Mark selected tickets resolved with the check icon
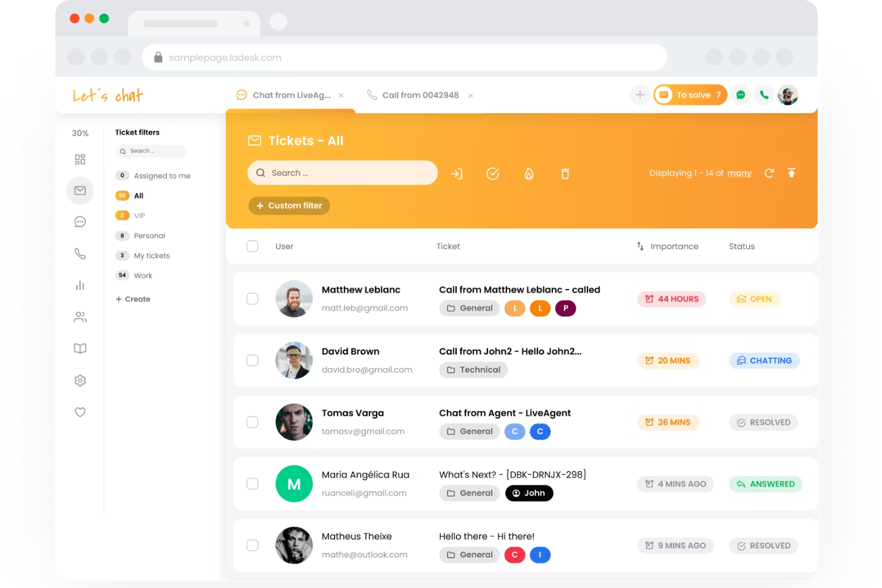 pyautogui.click(x=493, y=173)
